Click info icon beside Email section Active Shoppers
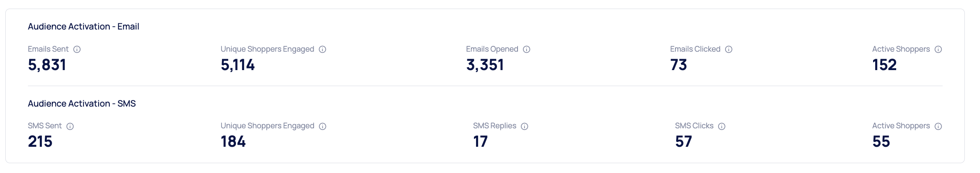The height and width of the screenshot is (173, 980). tap(938, 50)
